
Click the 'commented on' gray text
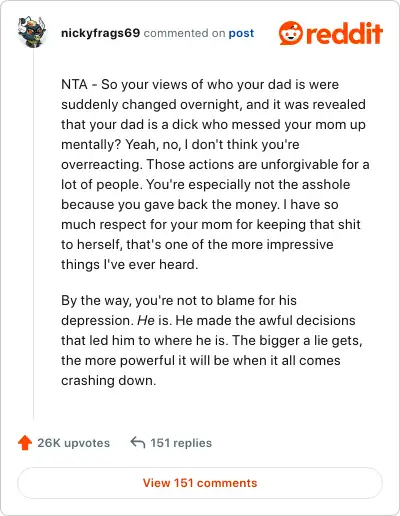point(184,33)
